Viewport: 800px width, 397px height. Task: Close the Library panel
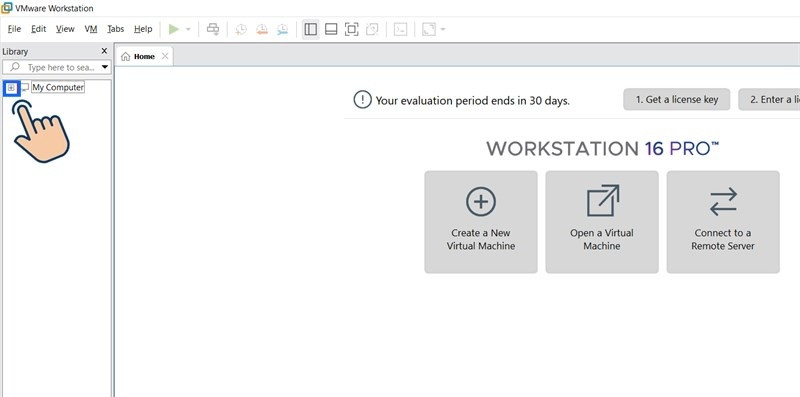(105, 51)
